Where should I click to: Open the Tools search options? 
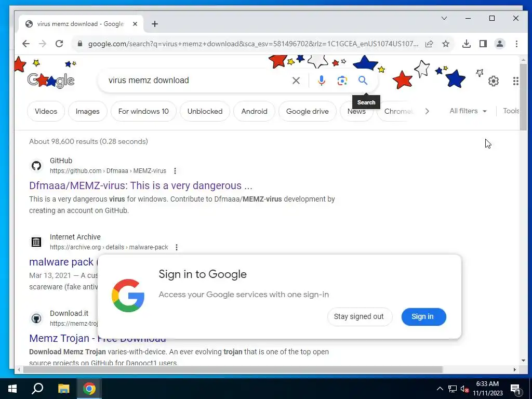coord(511,111)
